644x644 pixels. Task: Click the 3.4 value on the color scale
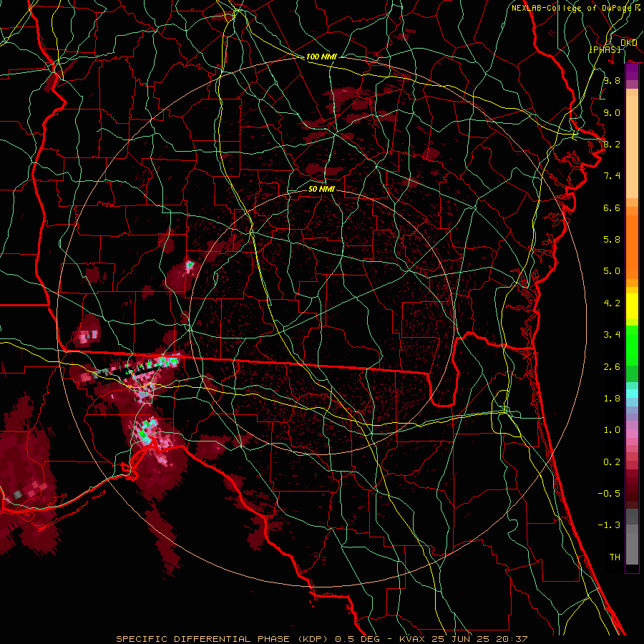[612, 335]
